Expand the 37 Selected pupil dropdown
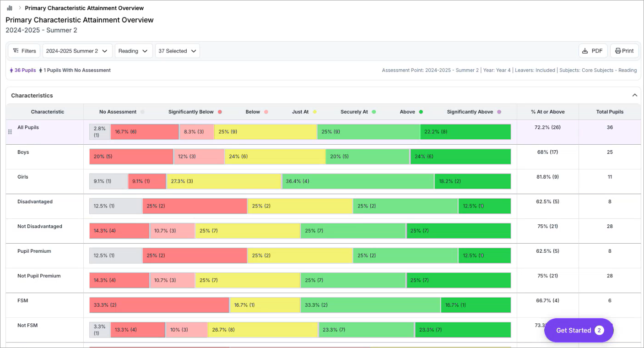 (177, 50)
